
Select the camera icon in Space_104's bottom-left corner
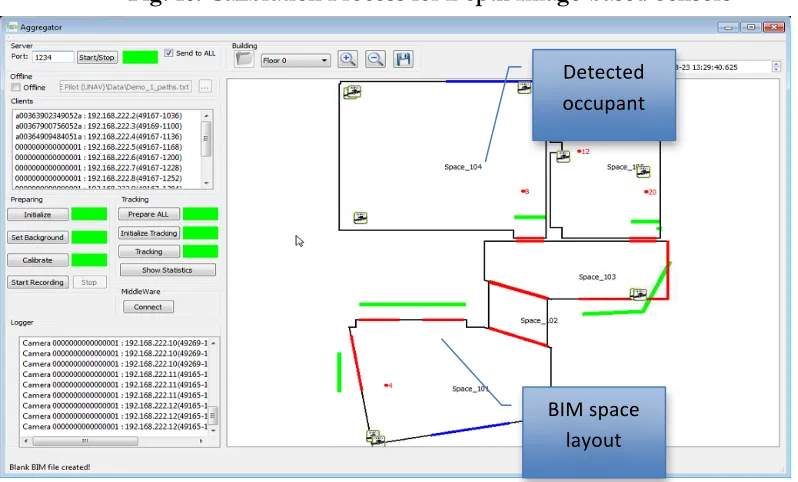pos(360,218)
